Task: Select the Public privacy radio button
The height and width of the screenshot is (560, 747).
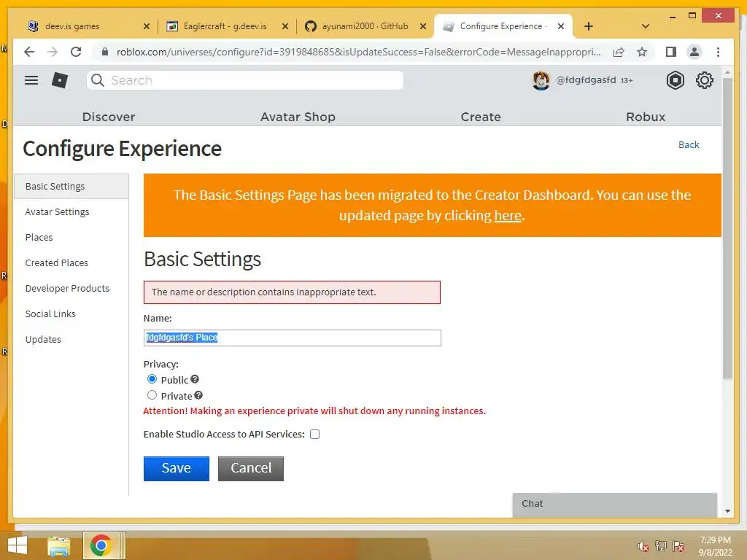Action: (152, 379)
